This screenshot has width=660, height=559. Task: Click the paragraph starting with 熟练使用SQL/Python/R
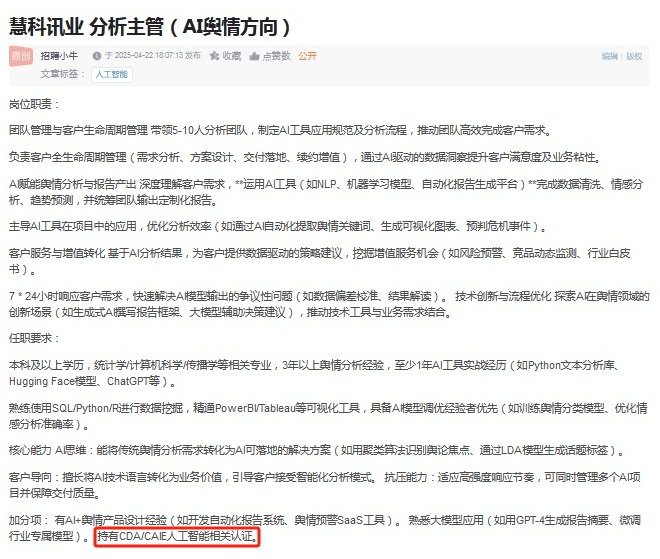[328, 416]
